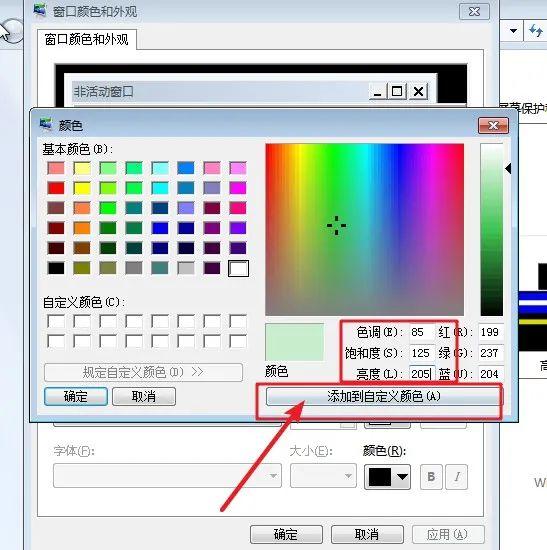Close the 颜色 dialog with red X

pos(493,125)
